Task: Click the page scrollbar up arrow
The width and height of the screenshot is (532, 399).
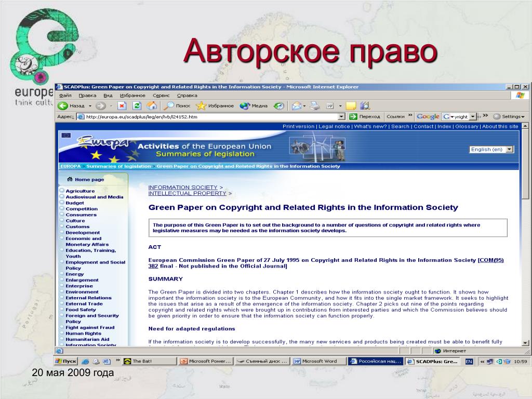Action: point(525,126)
